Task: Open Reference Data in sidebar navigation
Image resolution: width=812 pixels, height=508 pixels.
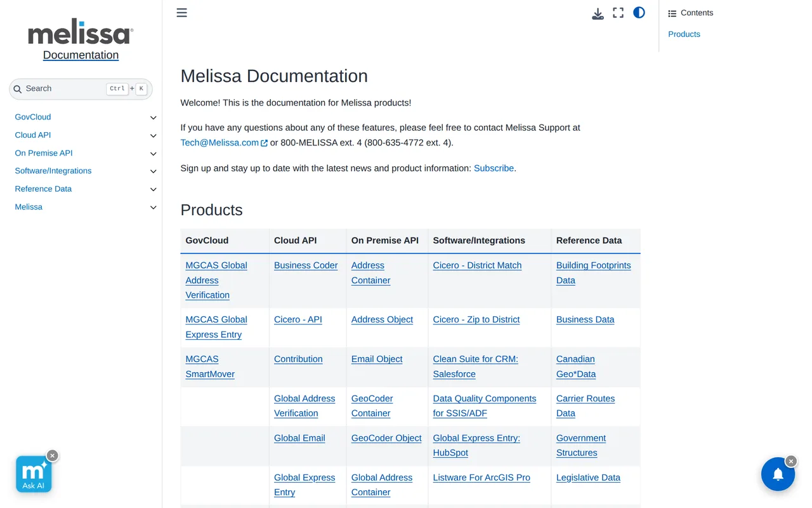Action: tap(43, 189)
